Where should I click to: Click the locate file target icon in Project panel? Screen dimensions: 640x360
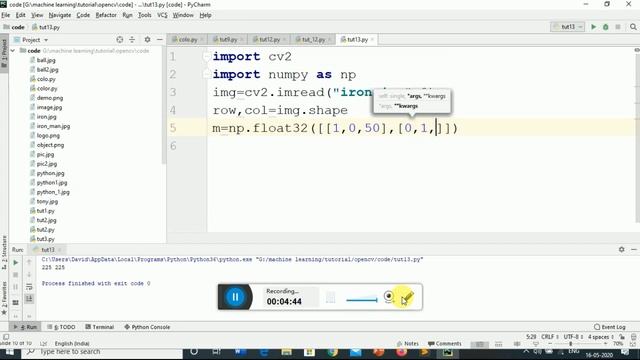click(x=120, y=40)
